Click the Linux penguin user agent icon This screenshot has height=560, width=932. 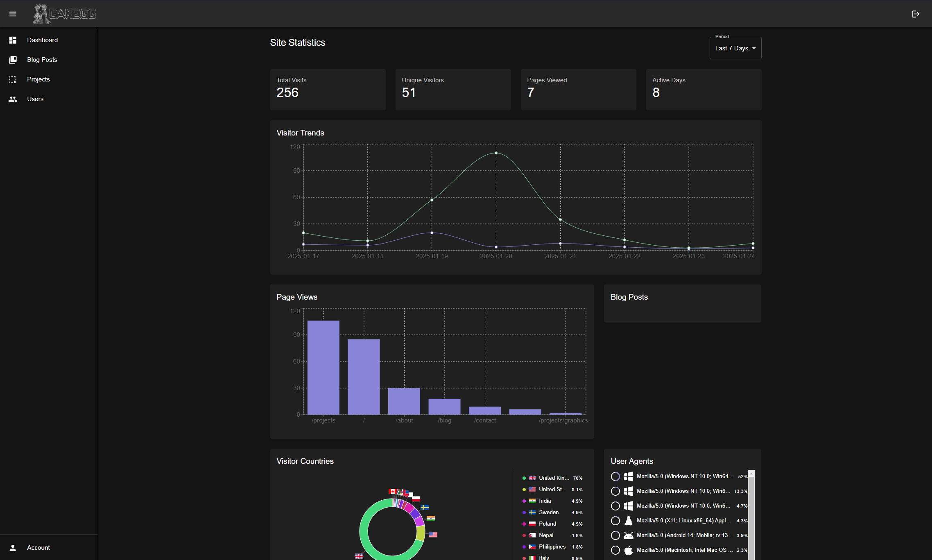628,521
